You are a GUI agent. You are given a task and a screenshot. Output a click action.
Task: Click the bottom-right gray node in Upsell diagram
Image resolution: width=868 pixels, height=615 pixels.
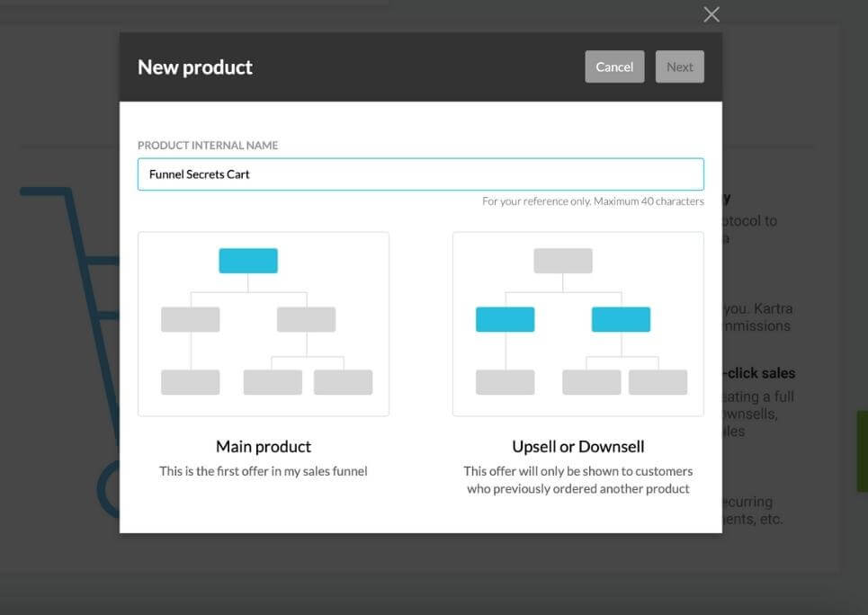coord(658,382)
